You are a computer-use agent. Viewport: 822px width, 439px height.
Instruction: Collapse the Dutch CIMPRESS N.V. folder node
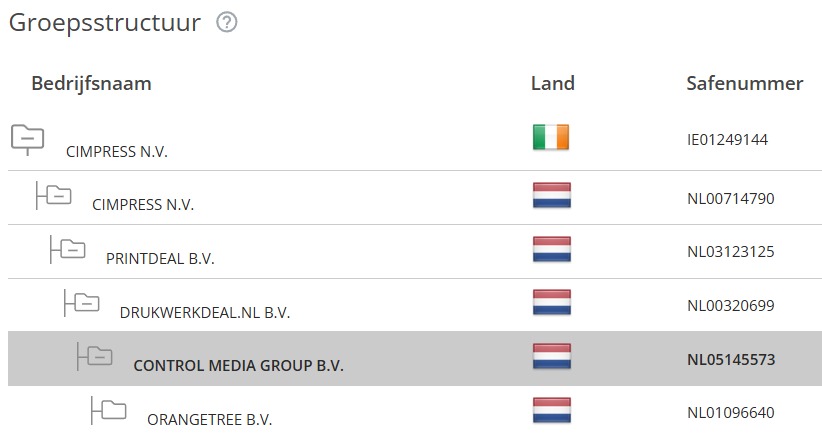click(54, 196)
